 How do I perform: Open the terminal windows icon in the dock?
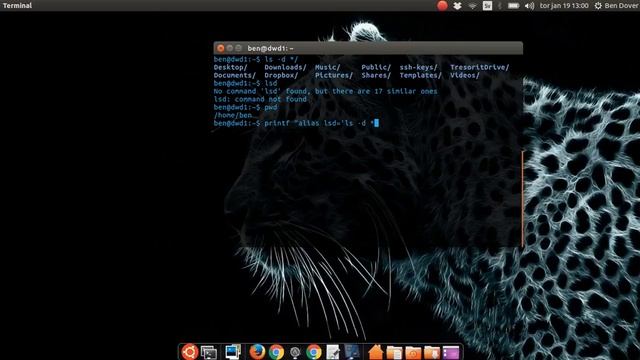point(209,352)
